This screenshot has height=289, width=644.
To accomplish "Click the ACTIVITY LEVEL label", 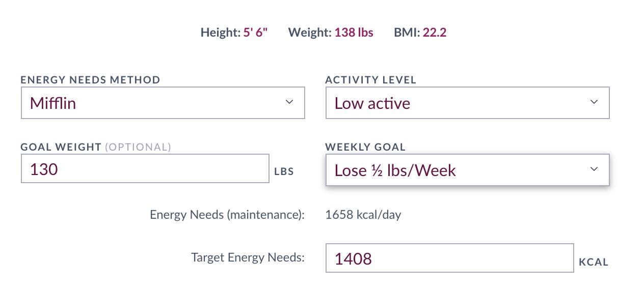I will [x=370, y=80].
